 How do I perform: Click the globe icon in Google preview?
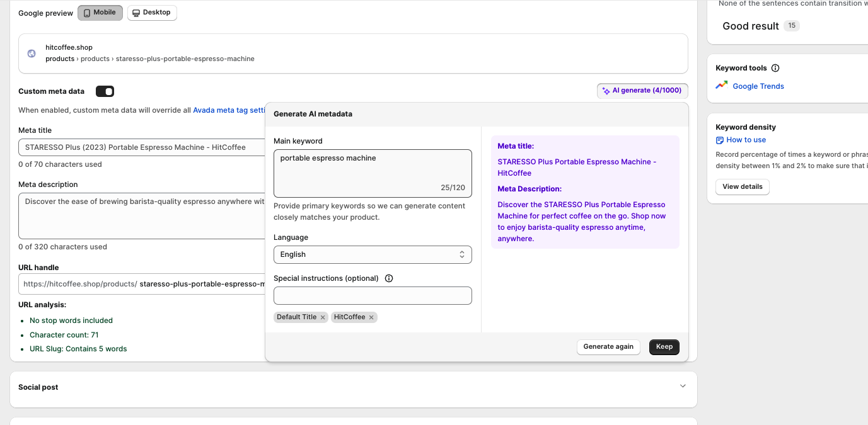32,54
